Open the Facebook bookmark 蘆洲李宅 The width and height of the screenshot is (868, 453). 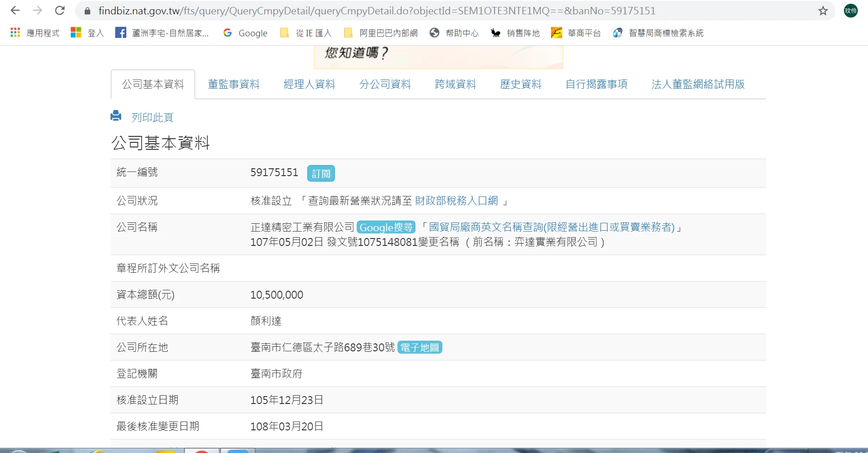[x=162, y=33]
